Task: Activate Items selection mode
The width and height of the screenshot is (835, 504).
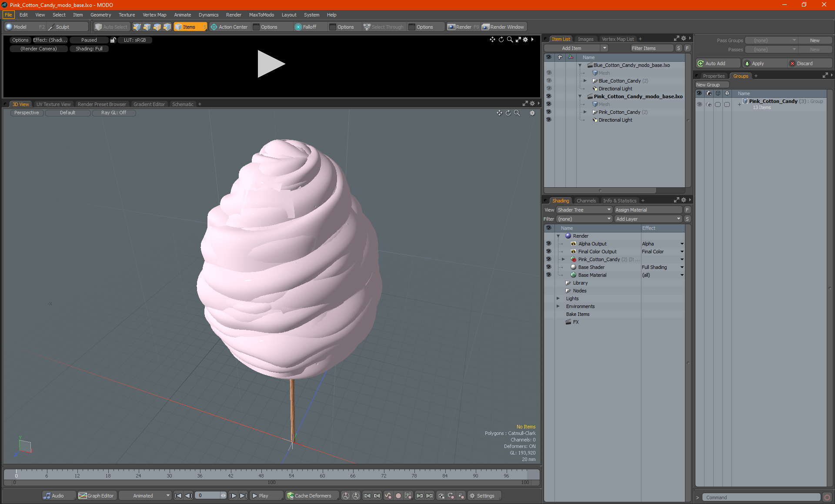Action: pyautogui.click(x=190, y=27)
